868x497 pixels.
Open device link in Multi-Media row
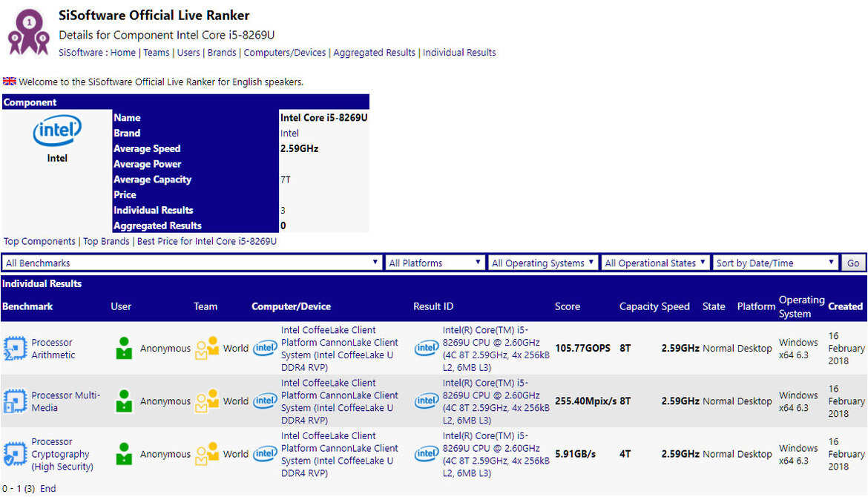(x=339, y=401)
